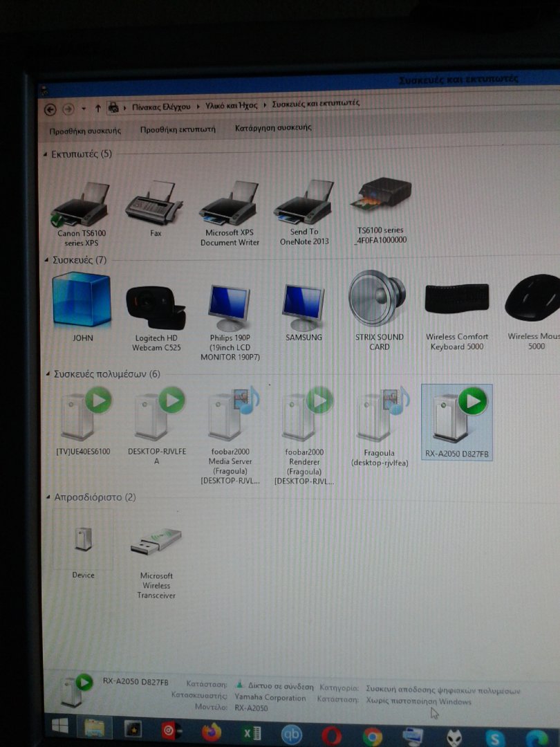Open qBittorrent from taskbar
The height and width of the screenshot is (747, 560).
coord(292,735)
